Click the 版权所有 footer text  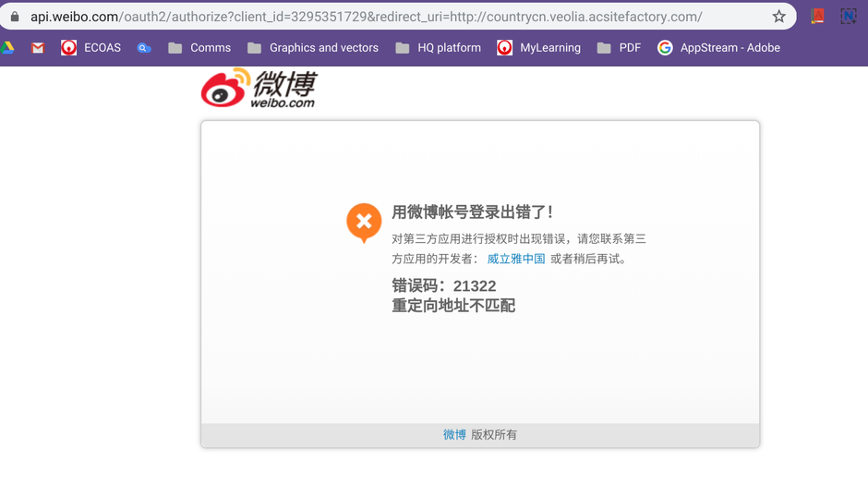[494, 435]
